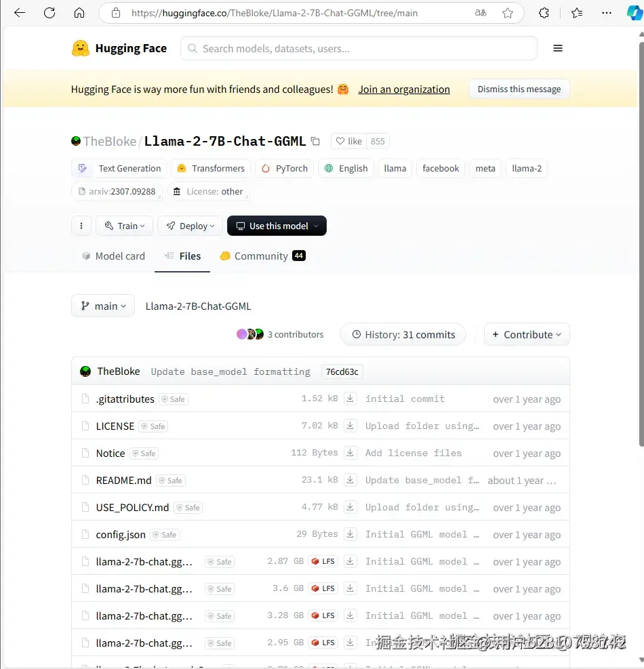Focus the Search models, datasets, users field
The width and height of the screenshot is (644, 669).
pyautogui.click(x=359, y=48)
